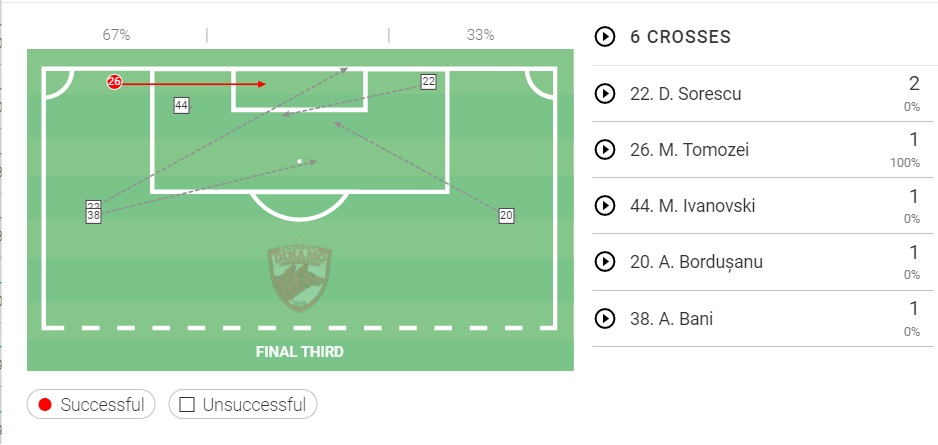The image size is (938, 445).
Task: Toggle the Successful crosses filter
Action: click(91, 405)
